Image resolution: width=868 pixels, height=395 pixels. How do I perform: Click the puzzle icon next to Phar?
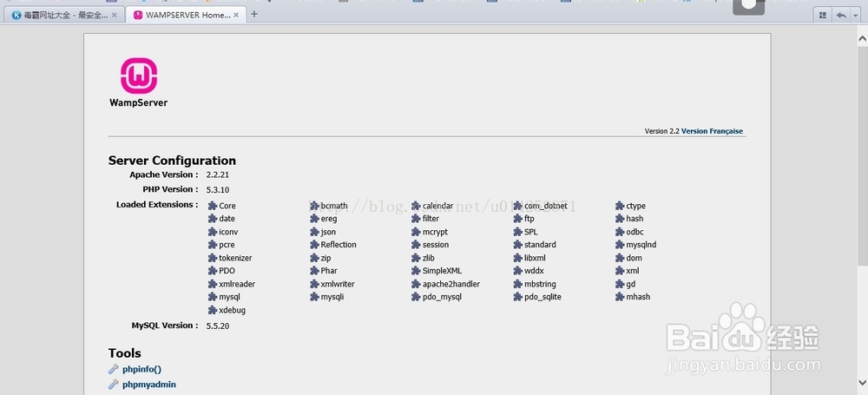[x=314, y=271]
